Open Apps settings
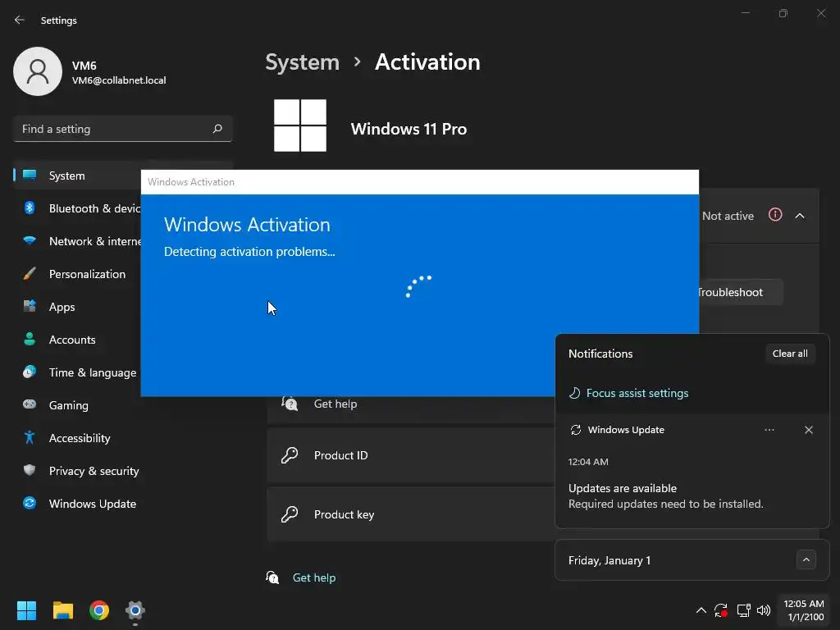Image resolution: width=840 pixels, height=630 pixels. (x=78, y=307)
